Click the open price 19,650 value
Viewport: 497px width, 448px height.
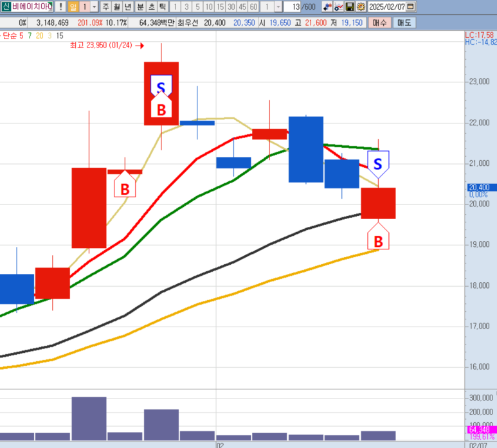pyautogui.click(x=280, y=22)
